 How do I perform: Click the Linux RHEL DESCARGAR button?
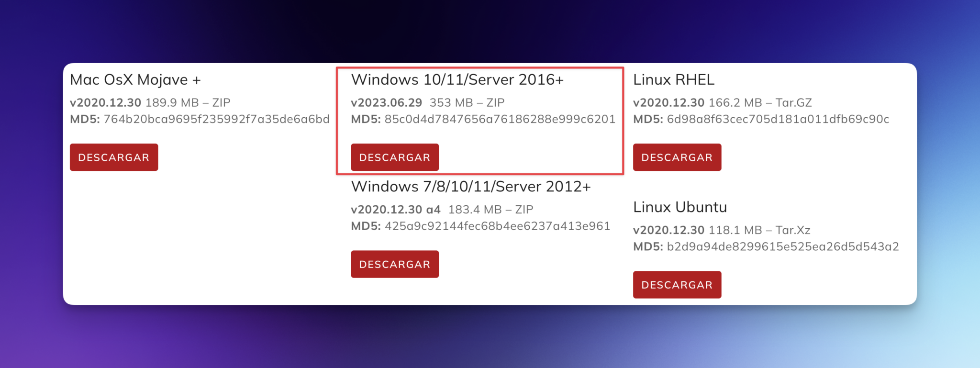pyautogui.click(x=677, y=157)
